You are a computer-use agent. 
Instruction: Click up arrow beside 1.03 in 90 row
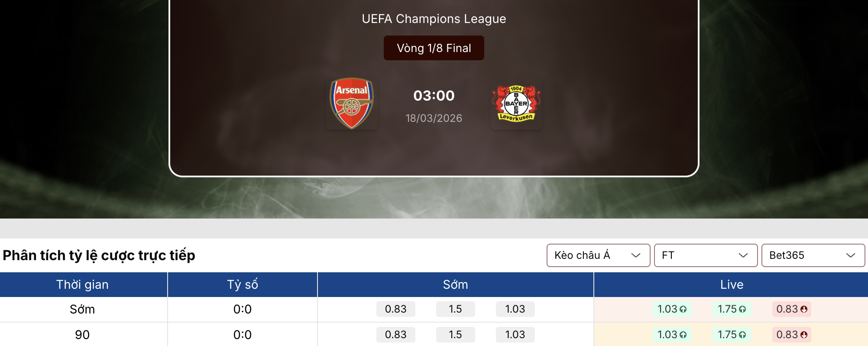[683, 335]
